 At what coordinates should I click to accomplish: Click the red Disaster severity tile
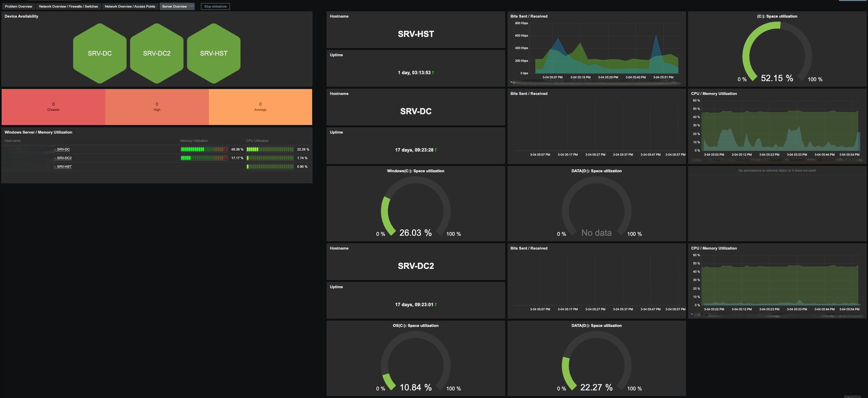[53, 107]
